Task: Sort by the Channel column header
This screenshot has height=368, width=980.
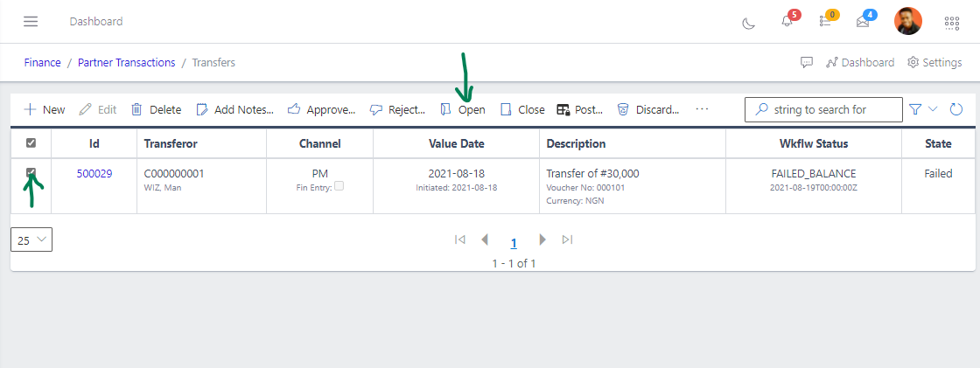Action: point(320,143)
